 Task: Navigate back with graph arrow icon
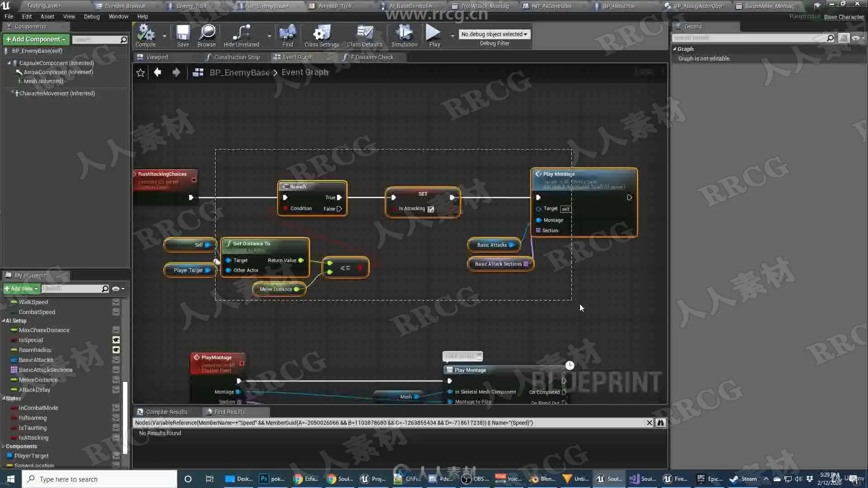pos(157,72)
